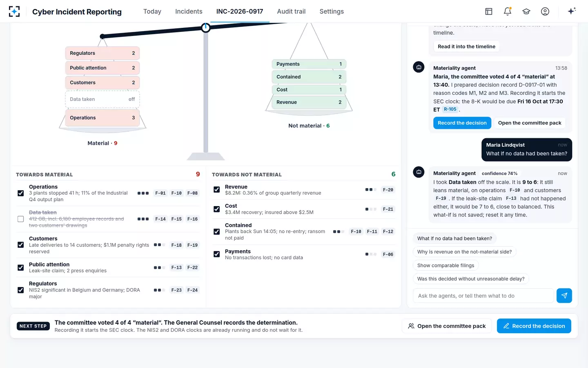Send the message with the paper plane button

pyautogui.click(x=564, y=296)
